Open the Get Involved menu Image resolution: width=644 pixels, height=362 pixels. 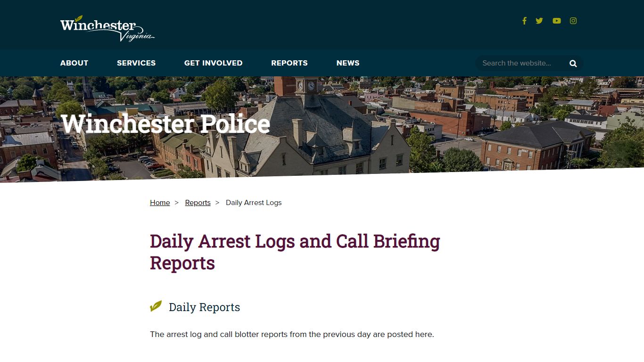pyautogui.click(x=213, y=63)
